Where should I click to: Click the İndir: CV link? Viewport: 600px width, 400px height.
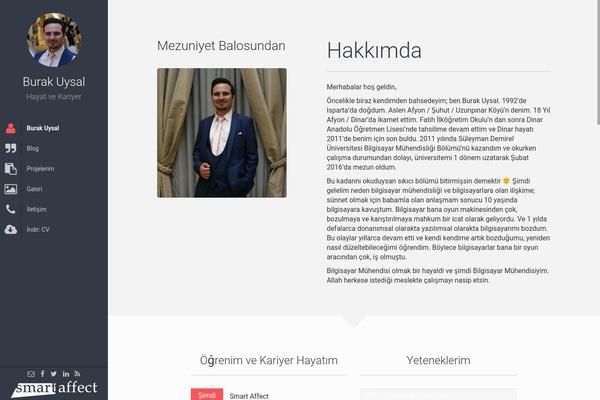(38, 230)
